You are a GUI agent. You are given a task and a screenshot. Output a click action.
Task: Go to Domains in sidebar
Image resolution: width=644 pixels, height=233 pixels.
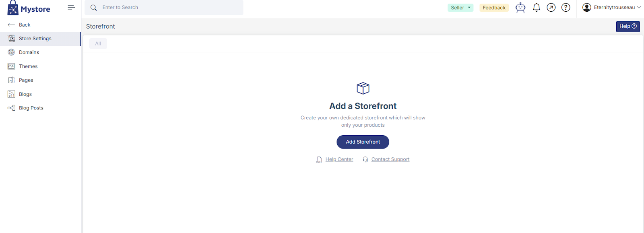(29, 52)
